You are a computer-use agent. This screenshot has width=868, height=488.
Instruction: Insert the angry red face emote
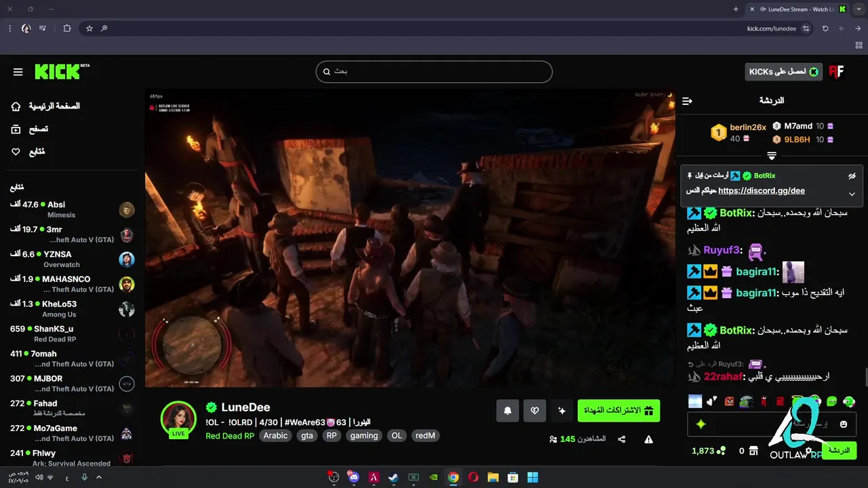coord(729,401)
